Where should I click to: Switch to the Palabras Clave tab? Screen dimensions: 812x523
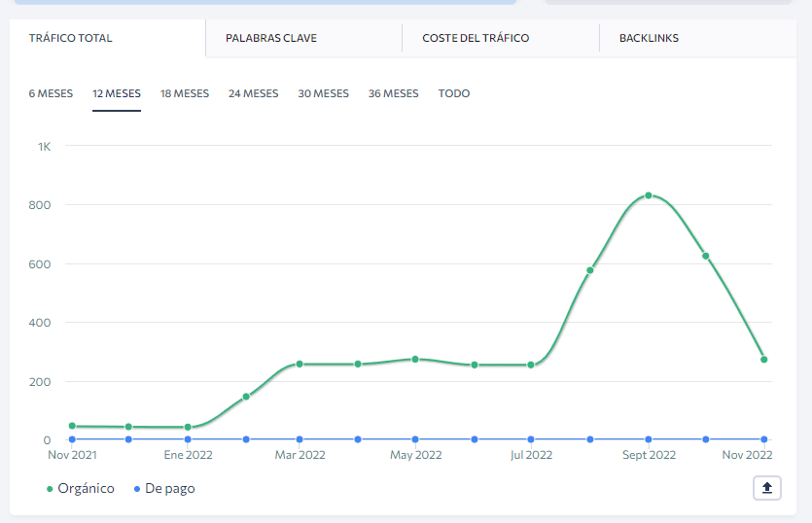coord(271,39)
